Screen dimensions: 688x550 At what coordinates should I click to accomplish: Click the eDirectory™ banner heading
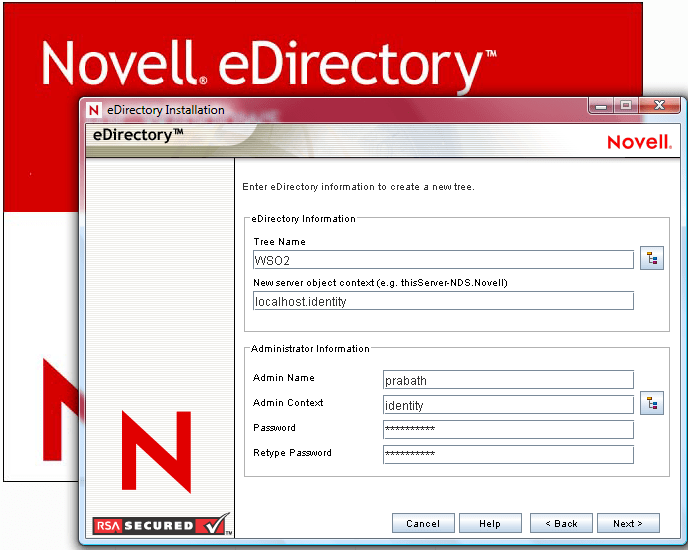[138, 135]
